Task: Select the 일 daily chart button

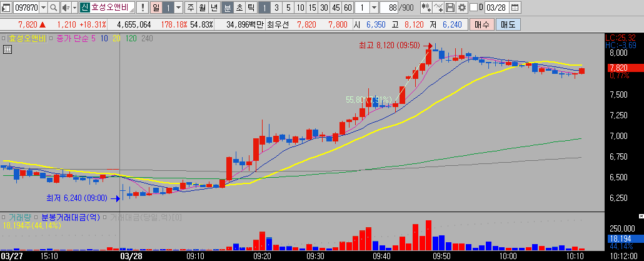Action: 156,8
